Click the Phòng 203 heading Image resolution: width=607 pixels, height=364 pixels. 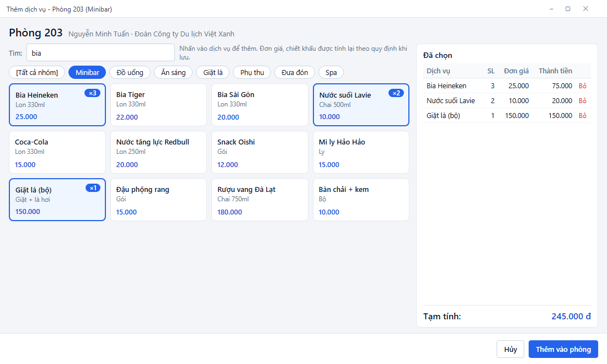point(36,33)
